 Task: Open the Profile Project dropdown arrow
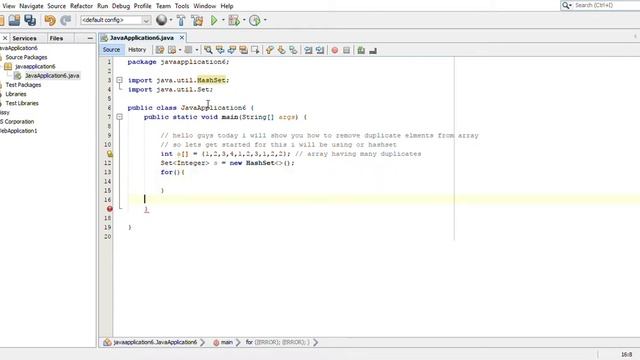[265, 20]
